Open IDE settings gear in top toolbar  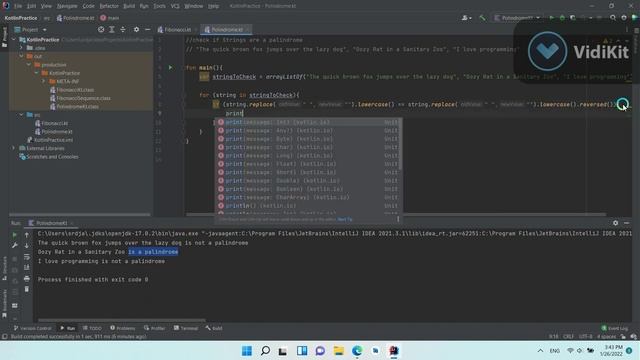click(624, 18)
